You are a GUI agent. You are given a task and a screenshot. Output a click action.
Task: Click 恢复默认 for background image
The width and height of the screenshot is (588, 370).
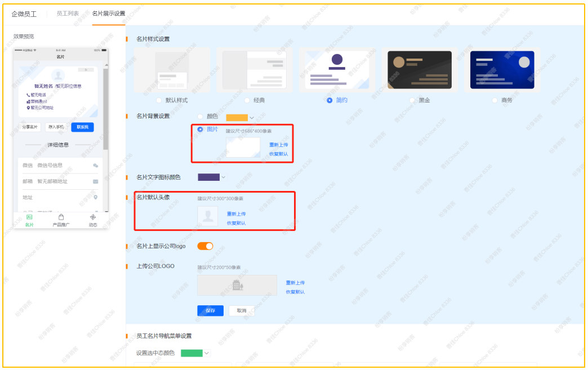[279, 154]
